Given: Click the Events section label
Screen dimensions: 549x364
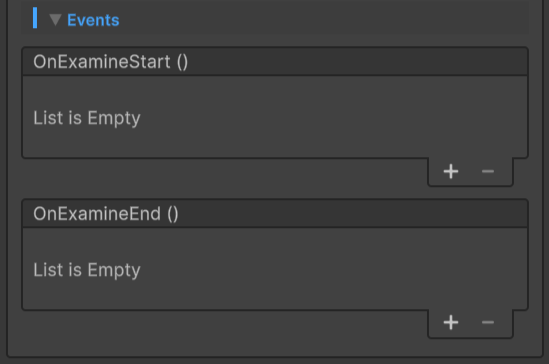Looking at the screenshot, I should 93,20.
